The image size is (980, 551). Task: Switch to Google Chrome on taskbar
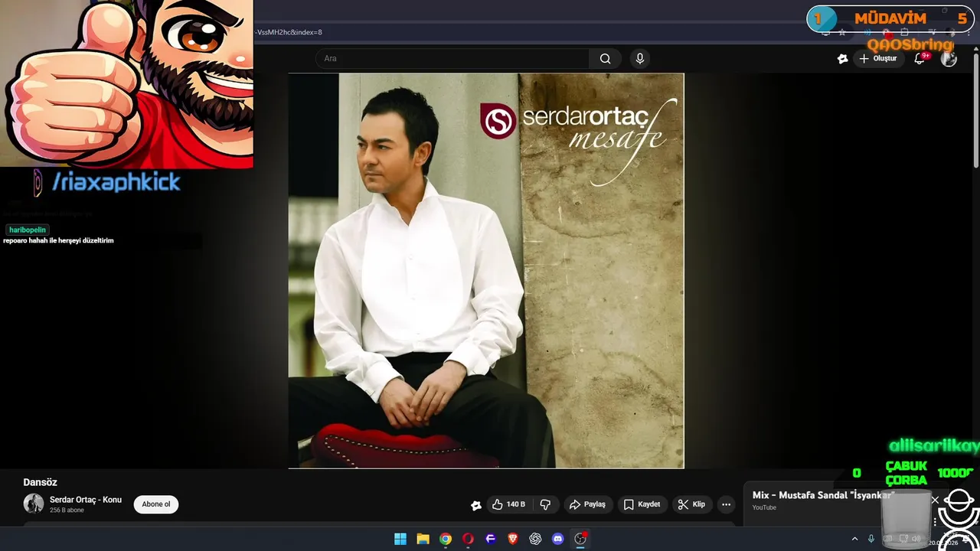point(446,539)
